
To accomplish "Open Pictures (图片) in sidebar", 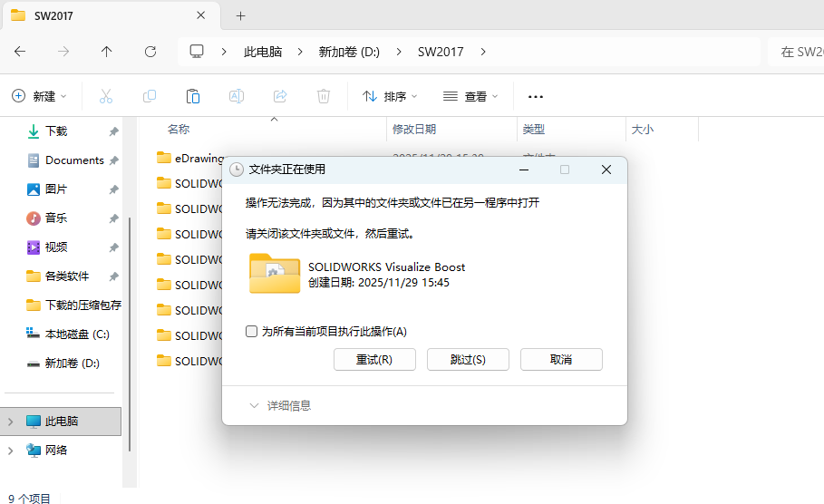I will click(x=56, y=189).
